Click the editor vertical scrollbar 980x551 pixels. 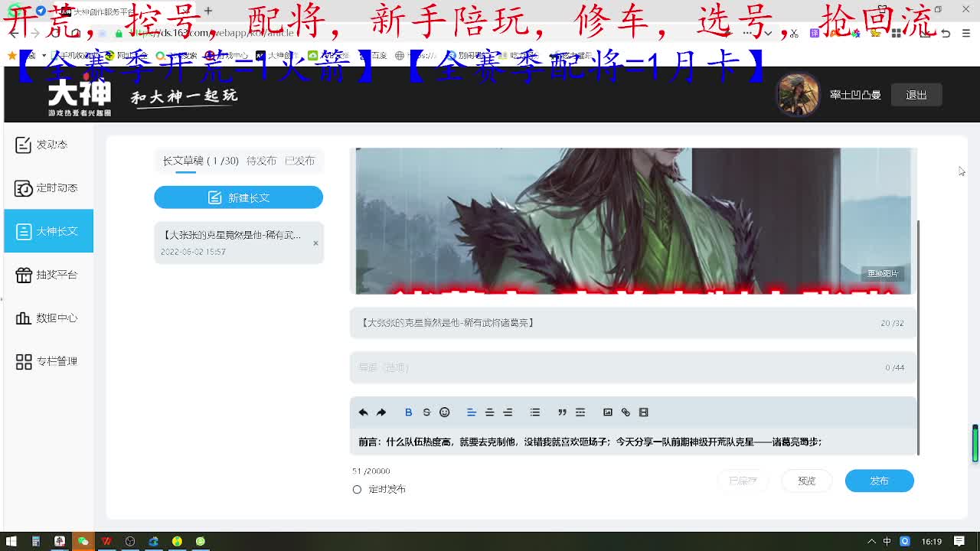click(x=918, y=337)
